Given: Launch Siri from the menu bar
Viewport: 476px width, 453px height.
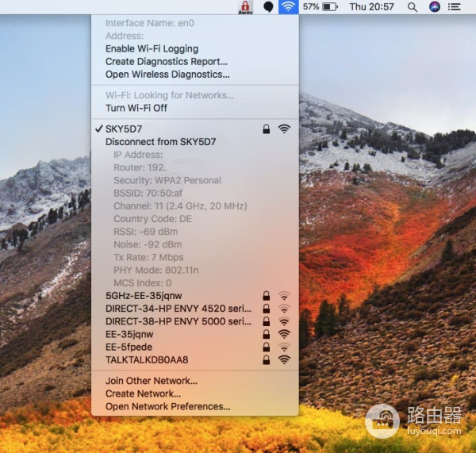Looking at the screenshot, I should tap(435, 6).
